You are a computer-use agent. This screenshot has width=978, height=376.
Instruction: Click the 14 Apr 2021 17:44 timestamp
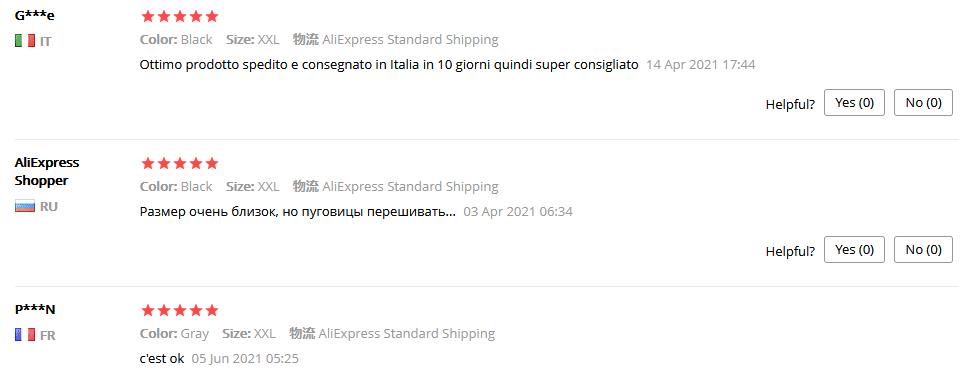[x=700, y=64]
